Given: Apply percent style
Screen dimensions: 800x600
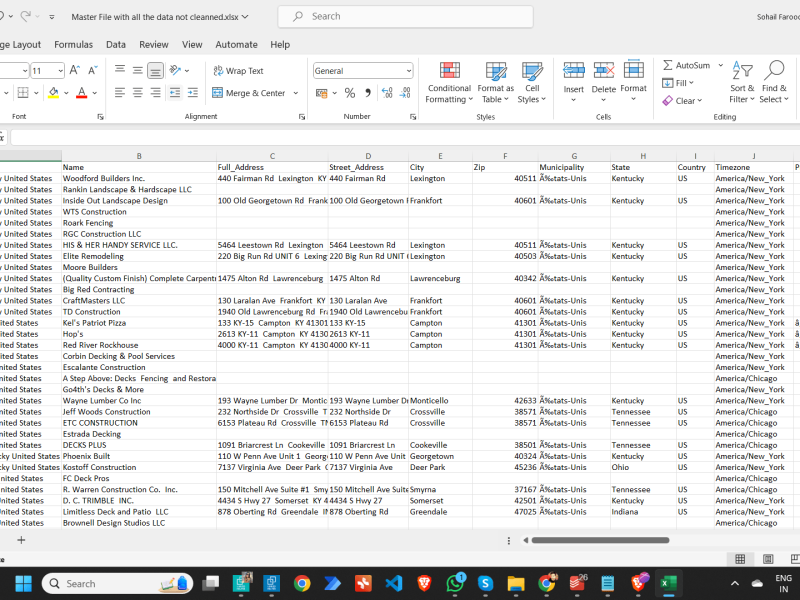Looking at the screenshot, I should click(349, 93).
